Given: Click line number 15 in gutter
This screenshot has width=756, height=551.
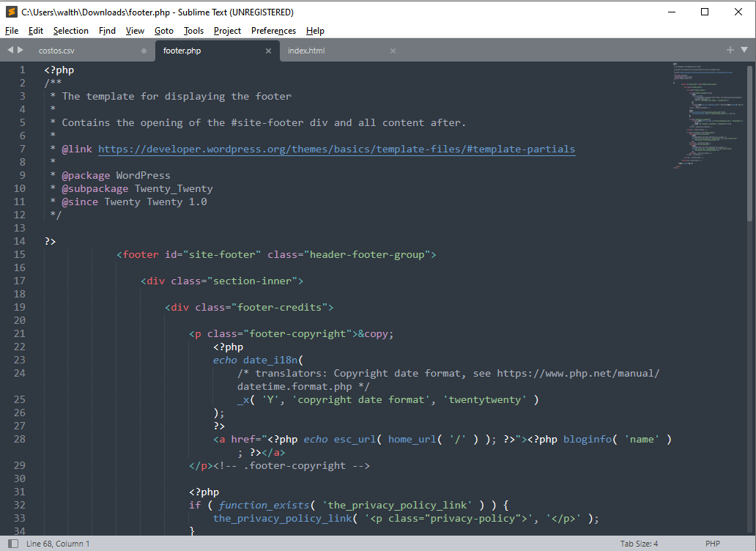Looking at the screenshot, I should click(19, 254).
